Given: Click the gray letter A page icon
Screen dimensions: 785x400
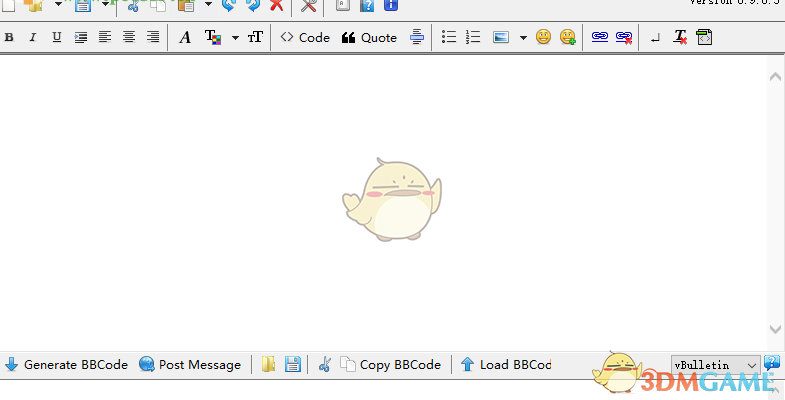Looking at the screenshot, I should 343,6.
